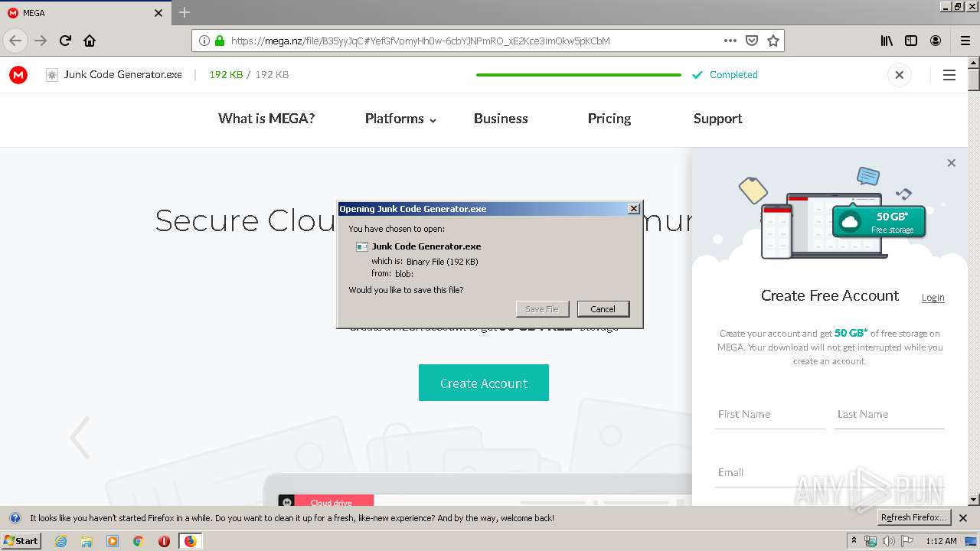Click scrollbar down arrow

click(x=973, y=500)
